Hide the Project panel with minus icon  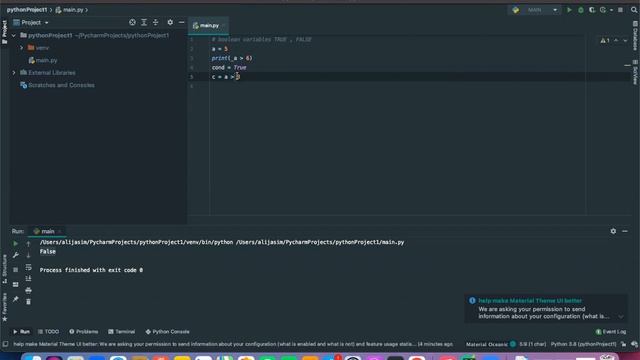[x=182, y=22]
